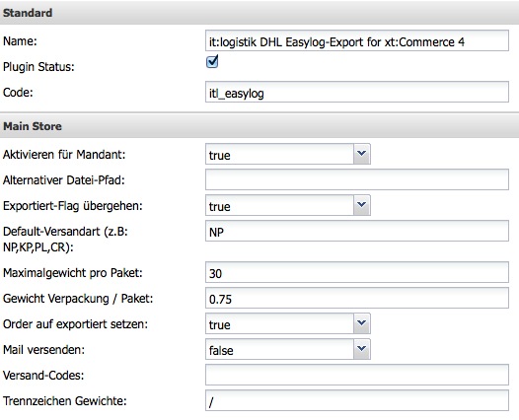519x420 pixels.
Task: Click the empty Versand-Codes input field
Action: 357,375
